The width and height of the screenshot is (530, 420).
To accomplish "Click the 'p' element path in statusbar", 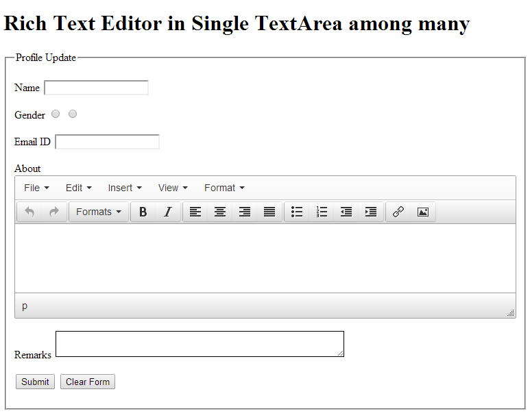I will pyautogui.click(x=24, y=306).
